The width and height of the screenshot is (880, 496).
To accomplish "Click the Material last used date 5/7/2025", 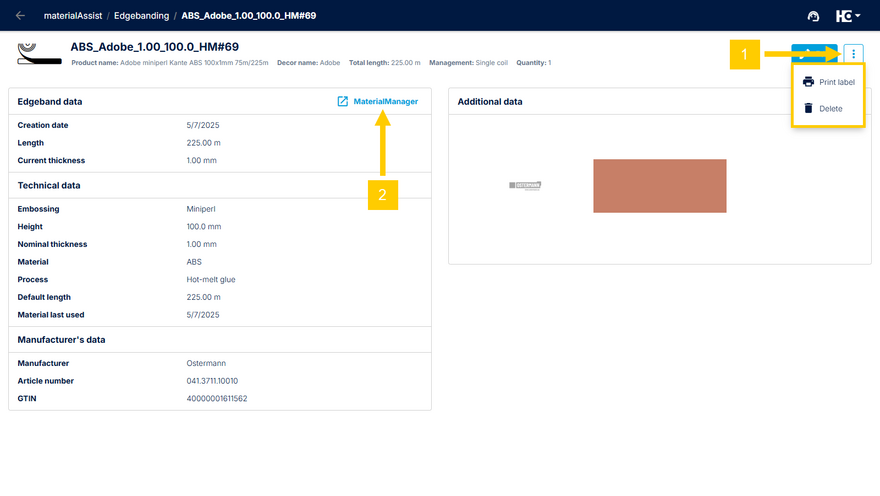I will point(203,315).
